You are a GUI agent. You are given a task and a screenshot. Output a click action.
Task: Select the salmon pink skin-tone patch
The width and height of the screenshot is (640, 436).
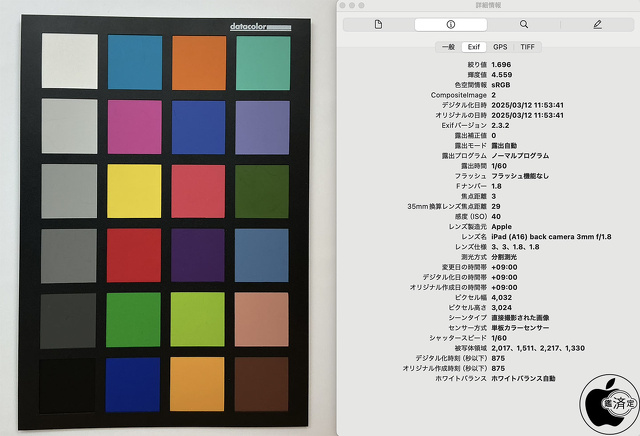coord(263,320)
